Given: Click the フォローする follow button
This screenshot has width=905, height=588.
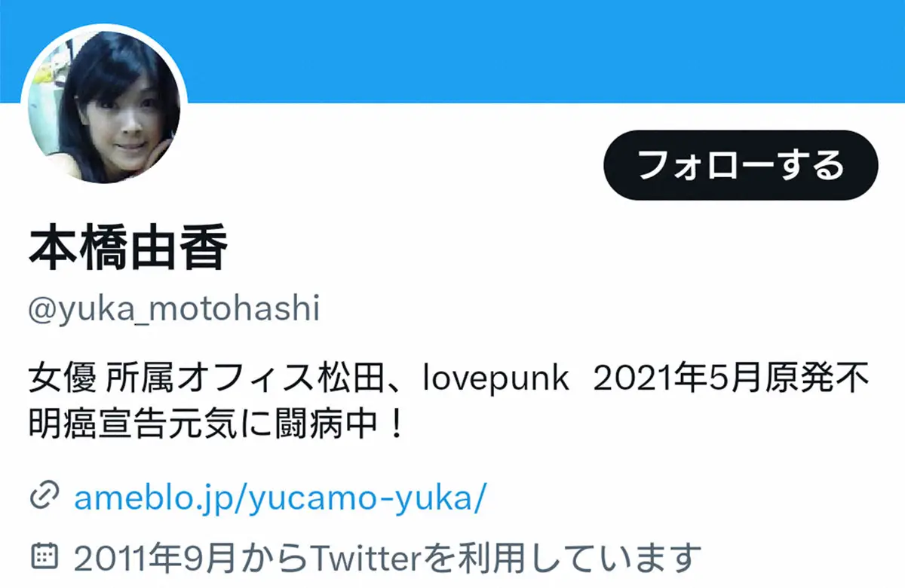Looking at the screenshot, I should (741, 165).
